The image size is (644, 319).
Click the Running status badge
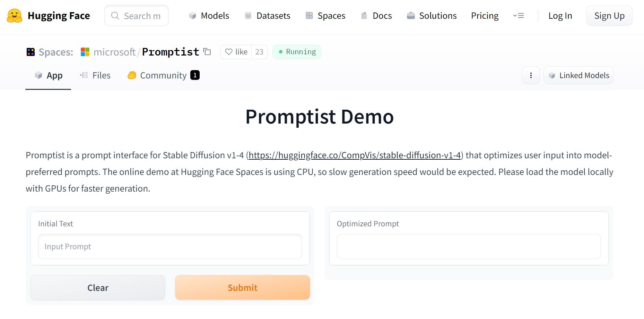[297, 51]
